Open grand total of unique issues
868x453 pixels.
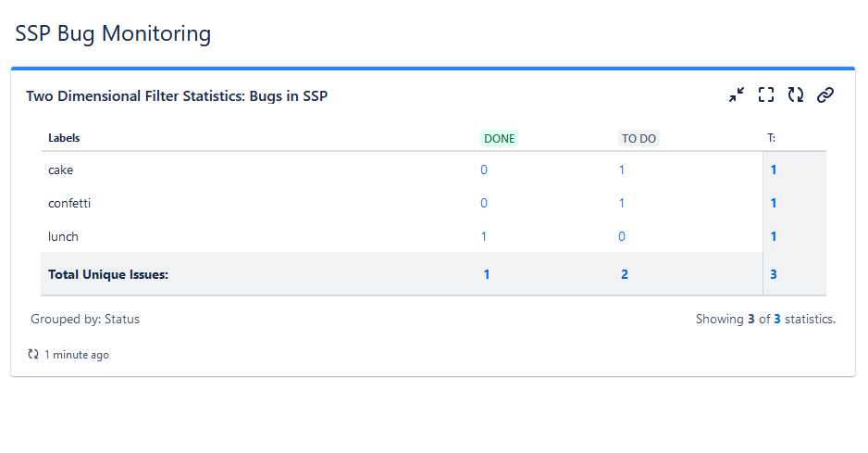click(x=774, y=274)
